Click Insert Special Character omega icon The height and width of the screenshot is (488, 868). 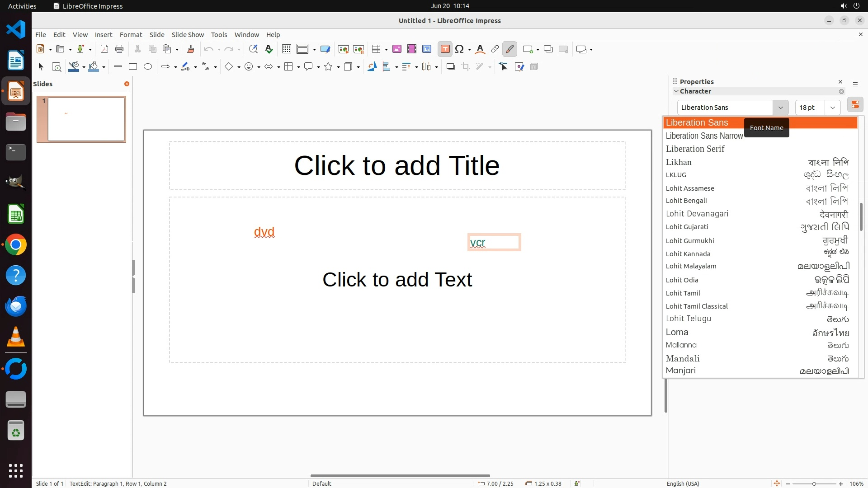coord(459,49)
